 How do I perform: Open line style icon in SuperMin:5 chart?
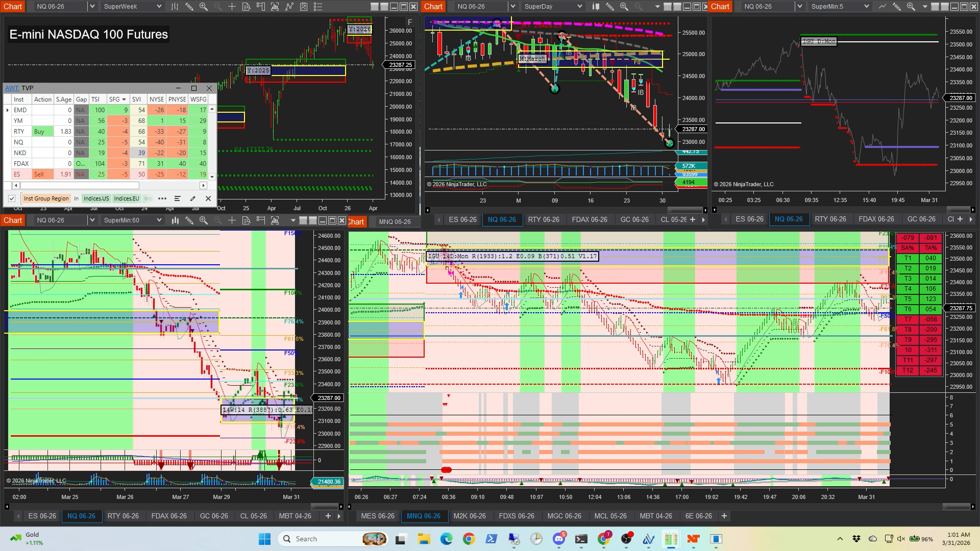[x=883, y=7]
